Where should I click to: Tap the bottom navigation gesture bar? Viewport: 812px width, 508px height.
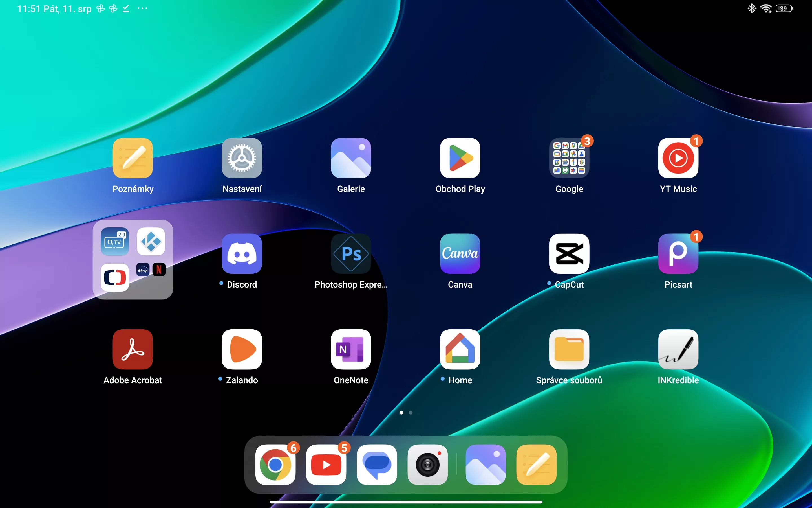click(406, 502)
